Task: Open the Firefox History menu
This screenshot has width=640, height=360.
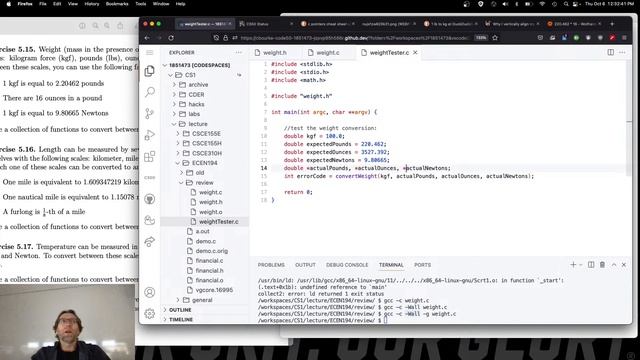Action: (x=91, y=4)
